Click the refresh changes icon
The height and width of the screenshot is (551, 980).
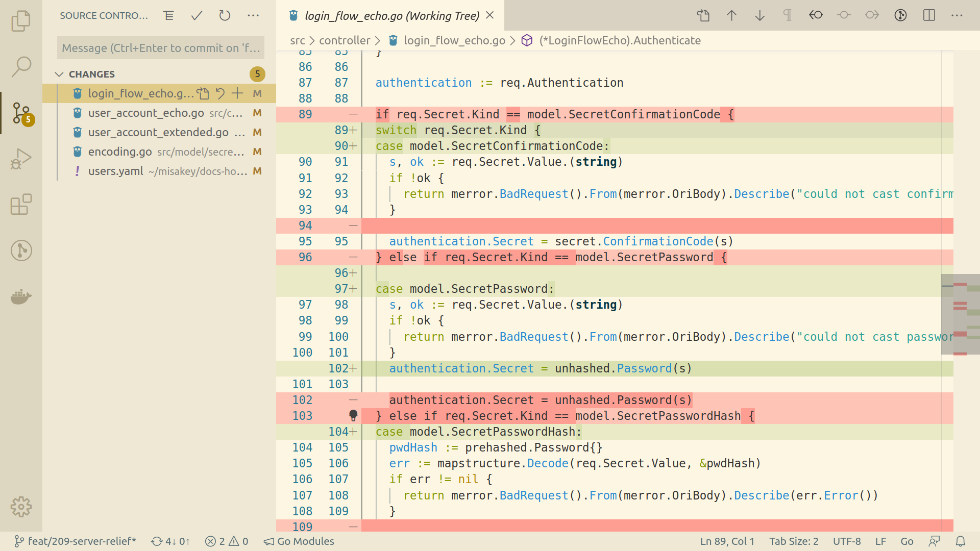(x=224, y=15)
